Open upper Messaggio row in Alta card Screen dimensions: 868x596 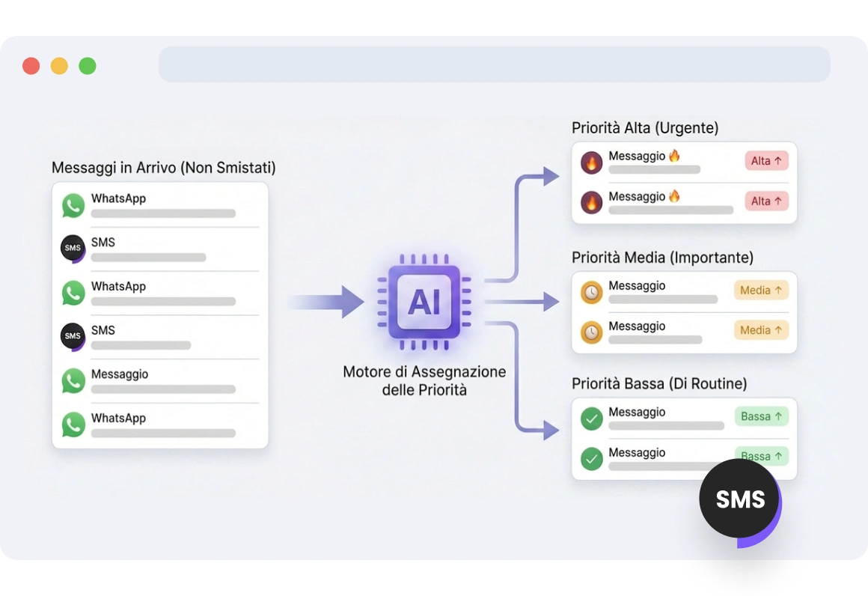tap(684, 162)
